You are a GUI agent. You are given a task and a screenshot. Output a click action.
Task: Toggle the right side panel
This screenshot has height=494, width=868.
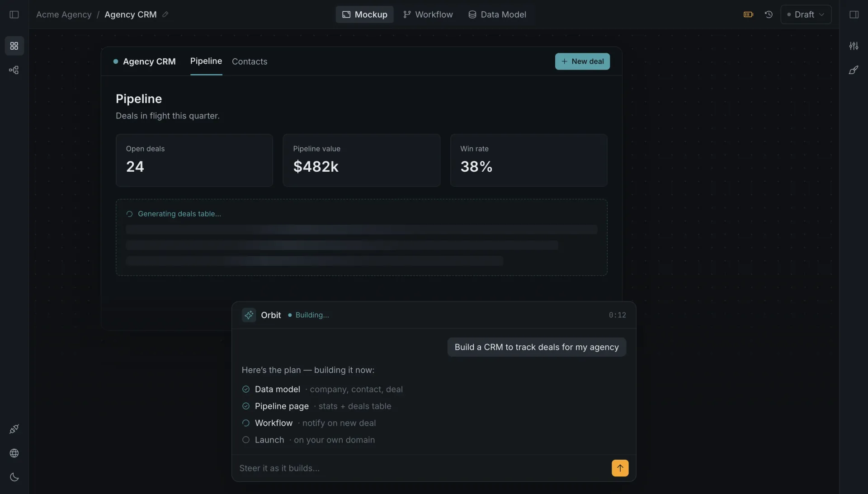[854, 14]
